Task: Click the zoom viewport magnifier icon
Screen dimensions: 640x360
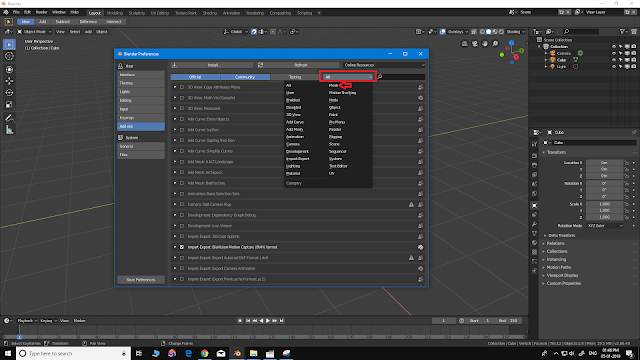Action: [495, 44]
